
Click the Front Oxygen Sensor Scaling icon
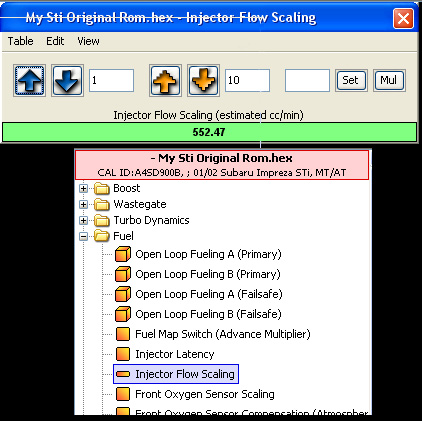click(123, 394)
